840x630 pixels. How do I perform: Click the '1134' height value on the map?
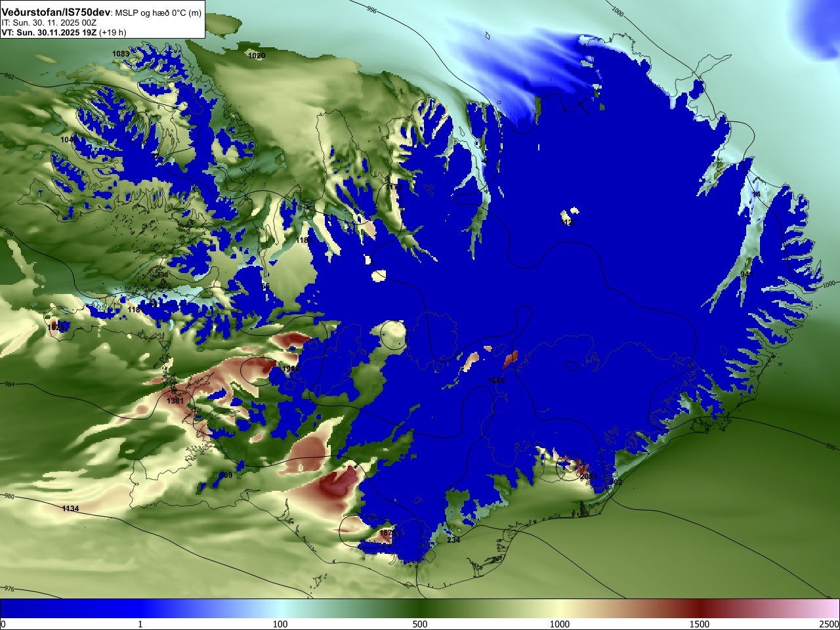(70, 509)
